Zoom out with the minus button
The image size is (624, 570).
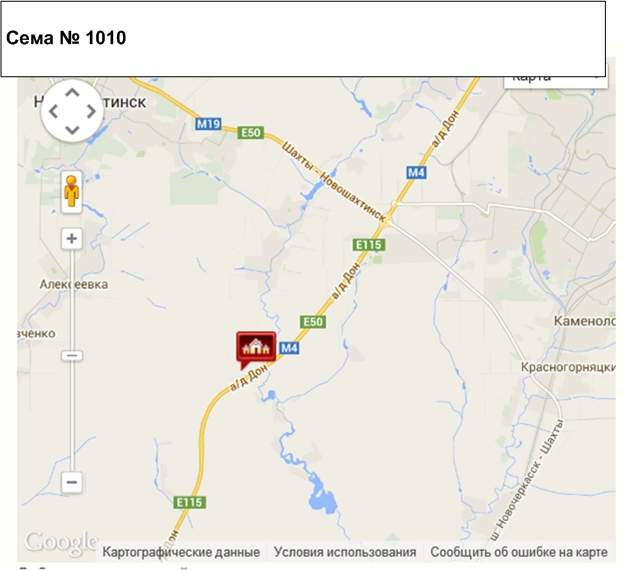(x=72, y=482)
